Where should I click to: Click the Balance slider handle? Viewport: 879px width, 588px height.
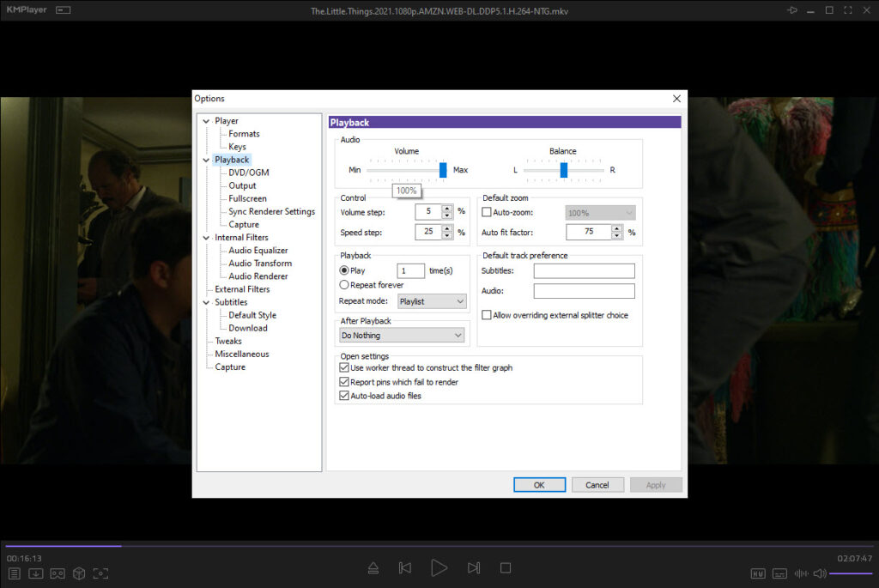pos(564,170)
